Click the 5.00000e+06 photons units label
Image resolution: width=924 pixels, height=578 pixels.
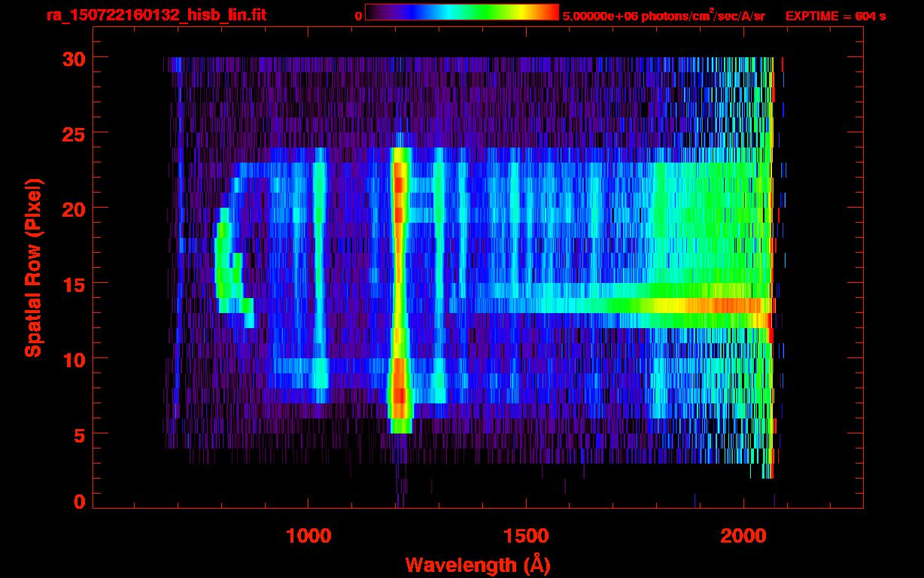coord(663,16)
